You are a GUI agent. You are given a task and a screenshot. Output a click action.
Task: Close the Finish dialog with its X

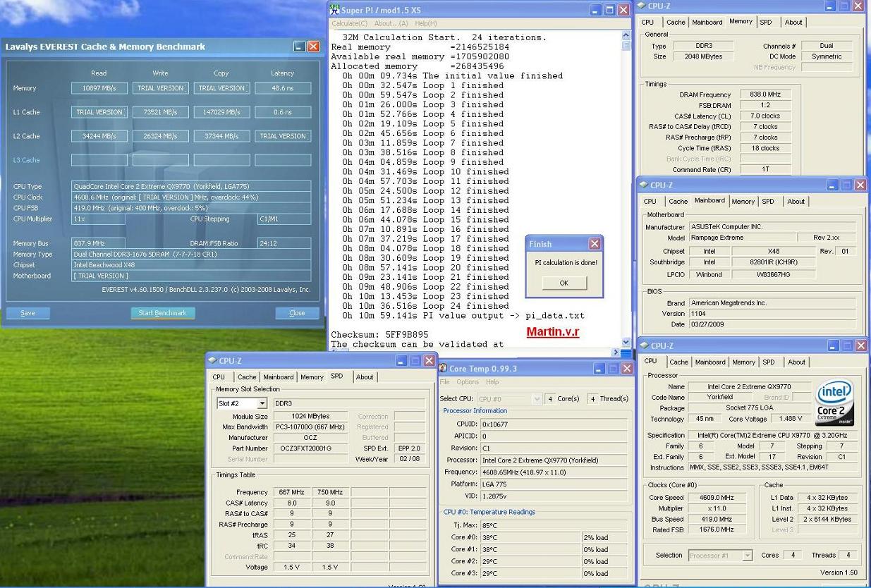[x=595, y=243]
